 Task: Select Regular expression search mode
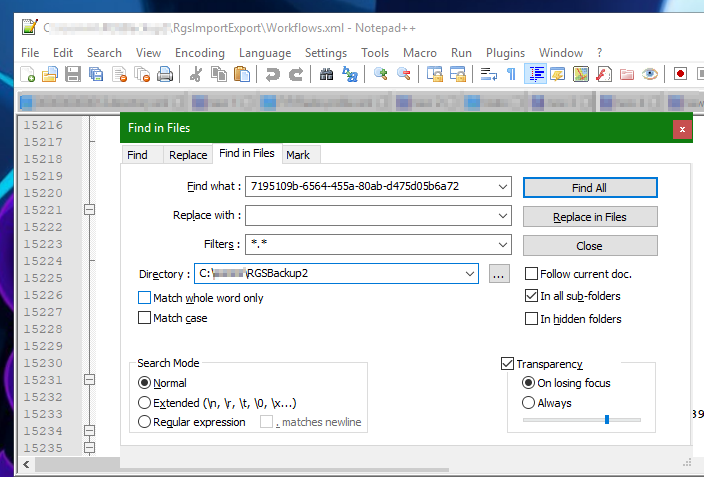(144, 422)
